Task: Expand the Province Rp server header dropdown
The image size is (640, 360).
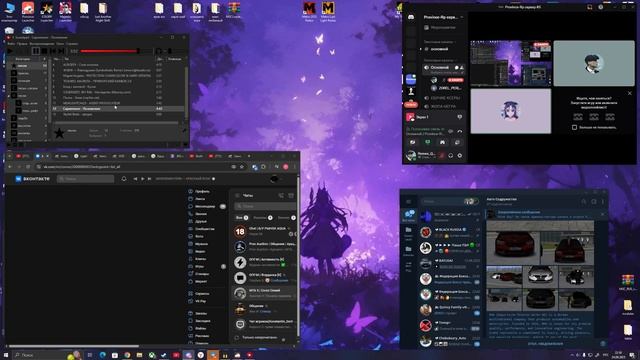Action: 443,17
